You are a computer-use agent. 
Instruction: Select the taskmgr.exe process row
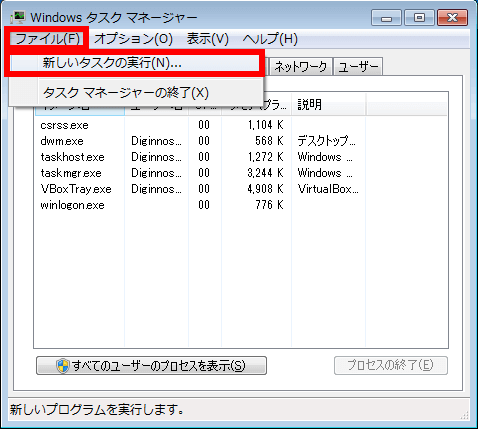click(x=241, y=173)
